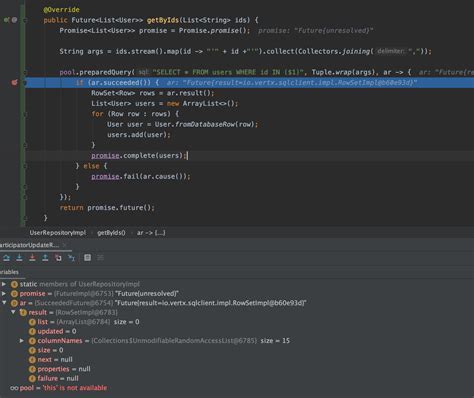Click the override gutter icon beside getByIds
474x398 pixels.
click(x=6, y=20)
